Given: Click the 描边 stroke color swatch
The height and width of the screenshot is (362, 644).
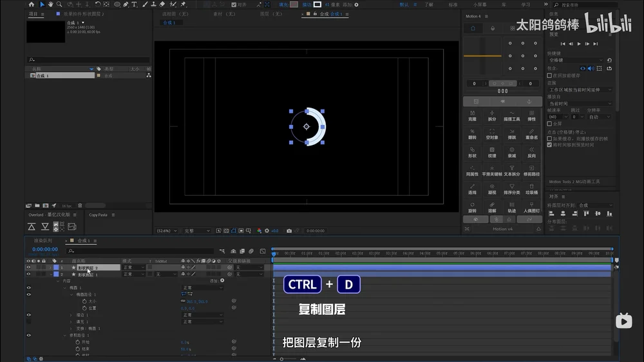Looking at the screenshot, I should tap(317, 5).
